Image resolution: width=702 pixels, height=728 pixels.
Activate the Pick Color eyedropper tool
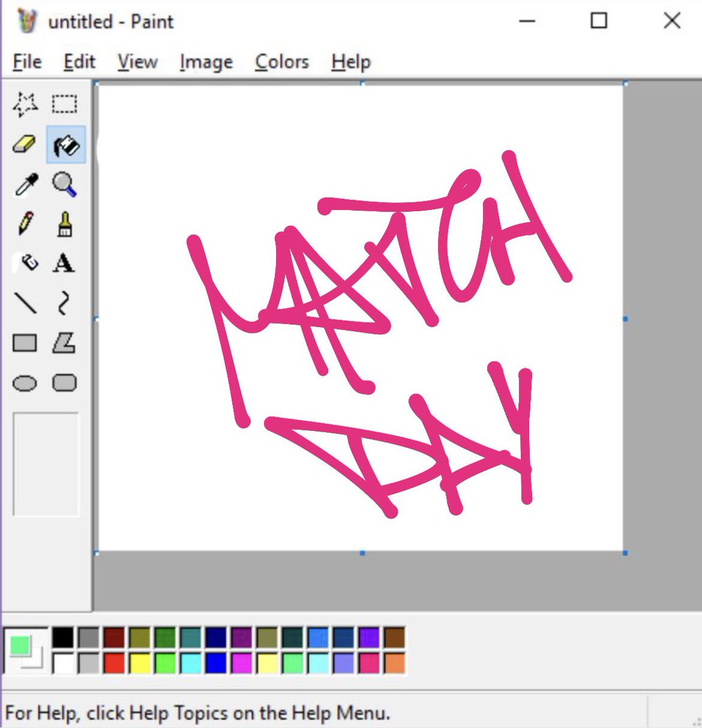click(x=25, y=184)
